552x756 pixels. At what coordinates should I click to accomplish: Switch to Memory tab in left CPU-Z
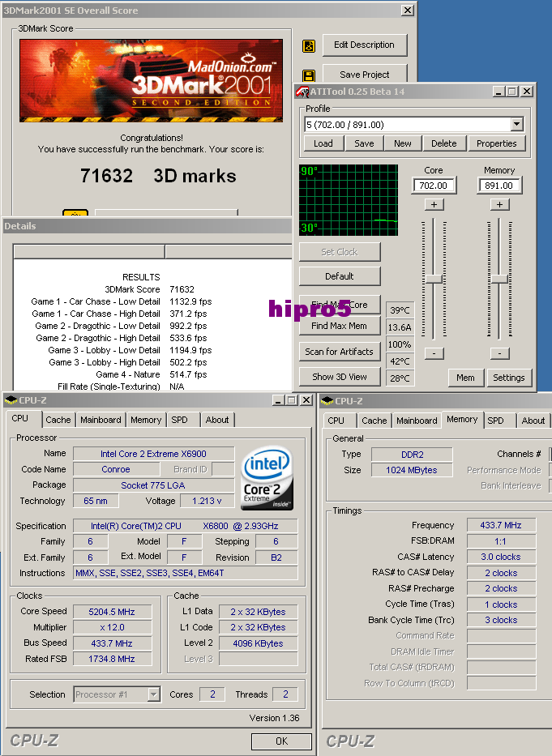point(146,420)
